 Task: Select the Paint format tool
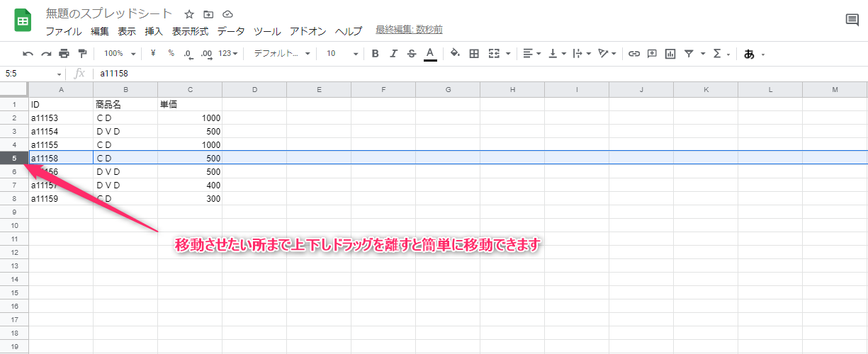pos(82,53)
